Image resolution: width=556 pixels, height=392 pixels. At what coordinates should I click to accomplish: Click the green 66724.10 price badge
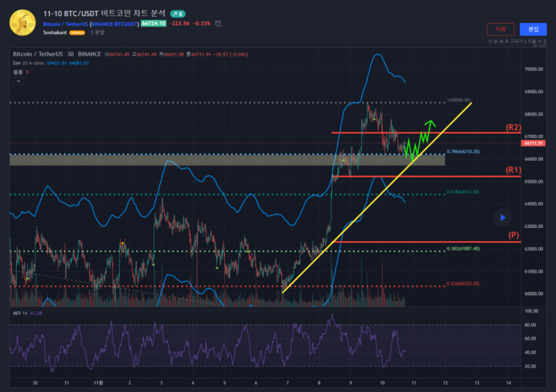[154, 24]
